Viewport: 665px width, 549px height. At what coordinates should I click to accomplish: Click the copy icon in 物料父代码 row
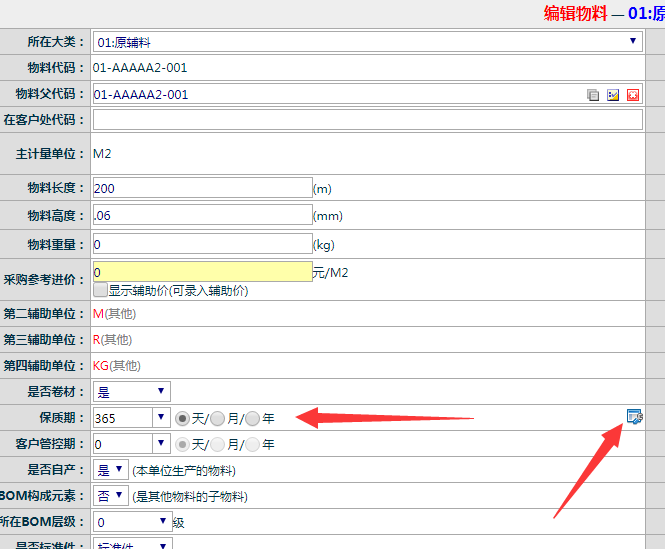pyautogui.click(x=593, y=95)
